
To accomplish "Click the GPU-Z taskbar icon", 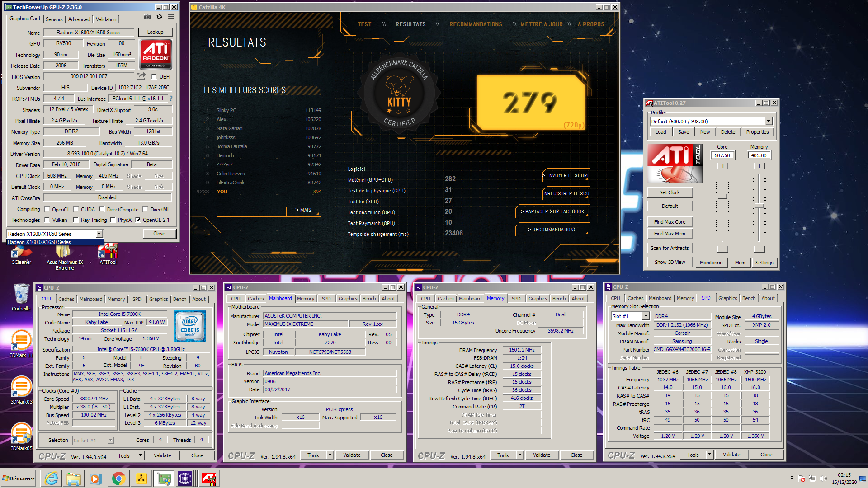I will tap(164, 478).
